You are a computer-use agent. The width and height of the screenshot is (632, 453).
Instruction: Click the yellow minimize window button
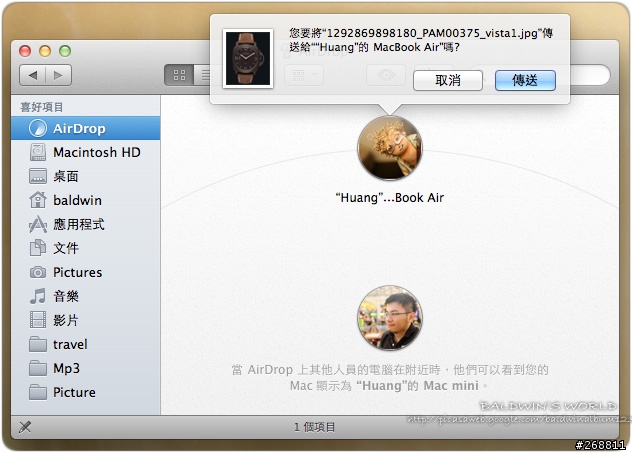45,51
